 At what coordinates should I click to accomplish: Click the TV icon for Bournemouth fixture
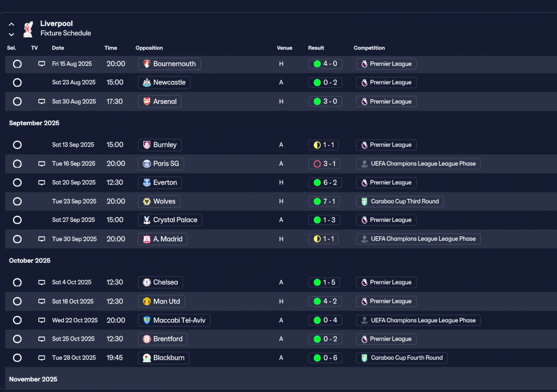pyautogui.click(x=42, y=64)
